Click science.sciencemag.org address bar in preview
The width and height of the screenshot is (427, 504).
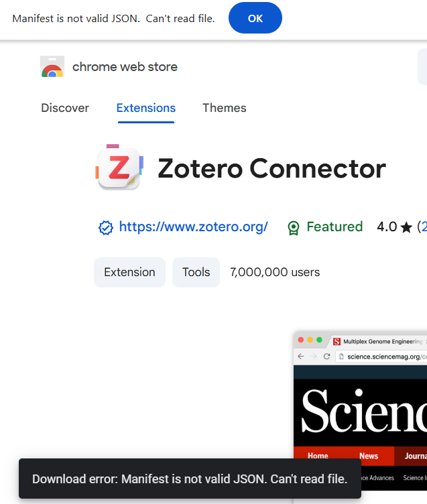[381, 357]
